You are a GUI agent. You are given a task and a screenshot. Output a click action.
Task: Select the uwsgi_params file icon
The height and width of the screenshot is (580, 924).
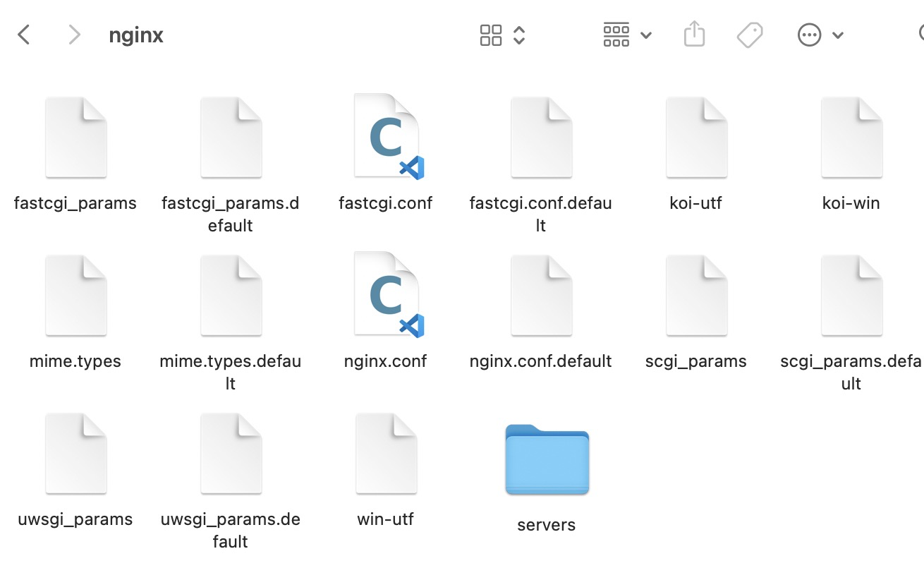(x=75, y=454)
